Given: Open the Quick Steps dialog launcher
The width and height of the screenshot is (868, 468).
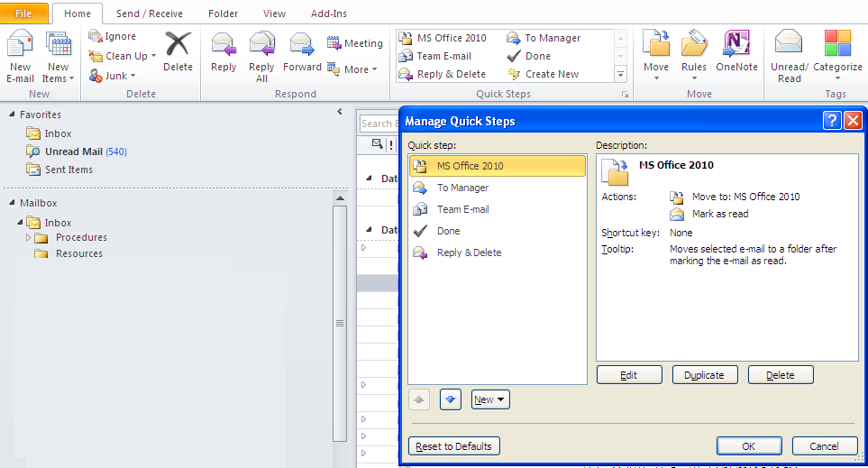Looking at the screenshot, I should coord(625,95).
